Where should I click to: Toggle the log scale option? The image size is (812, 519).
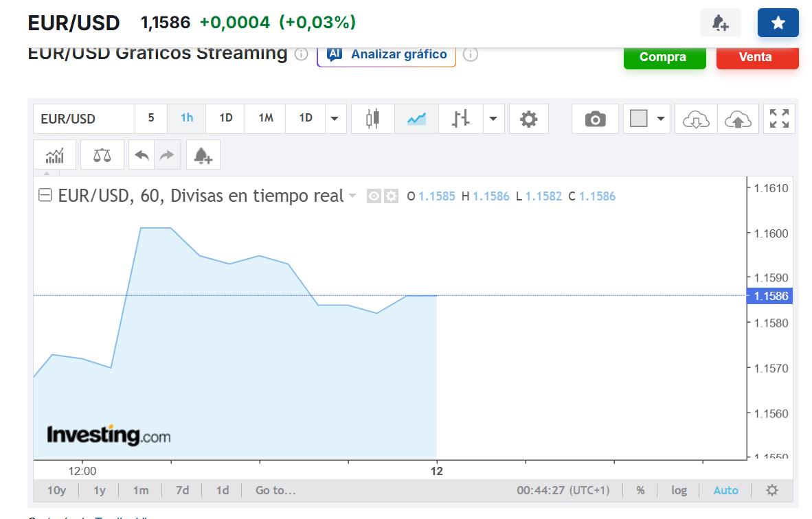(x=679, y=490)
